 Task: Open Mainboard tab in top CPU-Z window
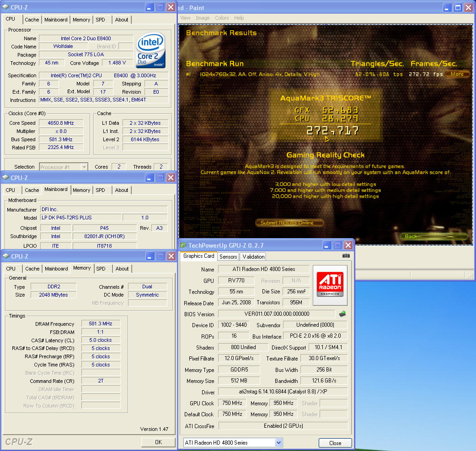pyautogui.click(x=56, y=20)
